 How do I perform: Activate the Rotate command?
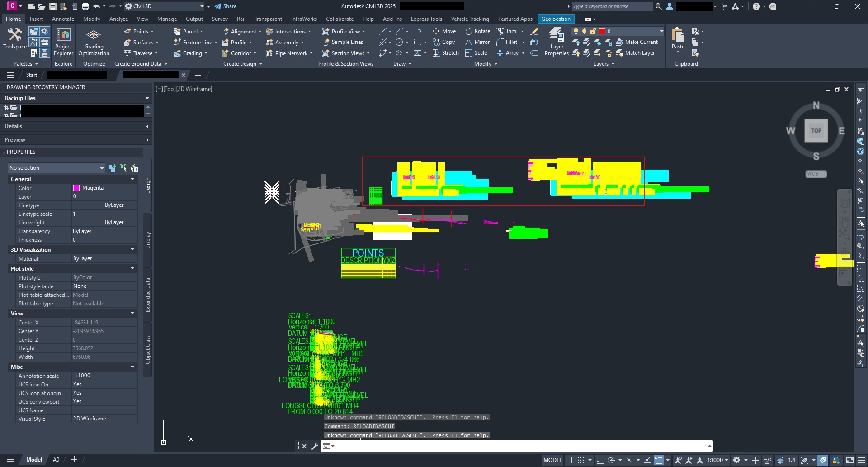[477, 31]
